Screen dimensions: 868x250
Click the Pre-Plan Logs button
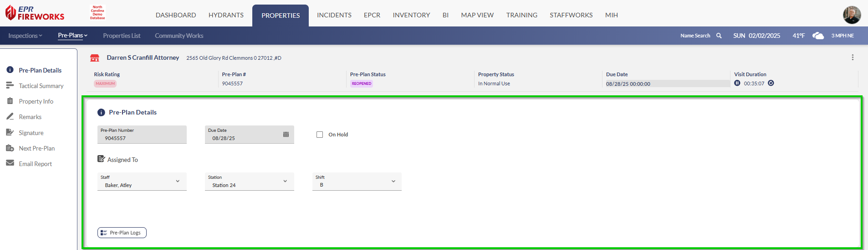point(122,233)
